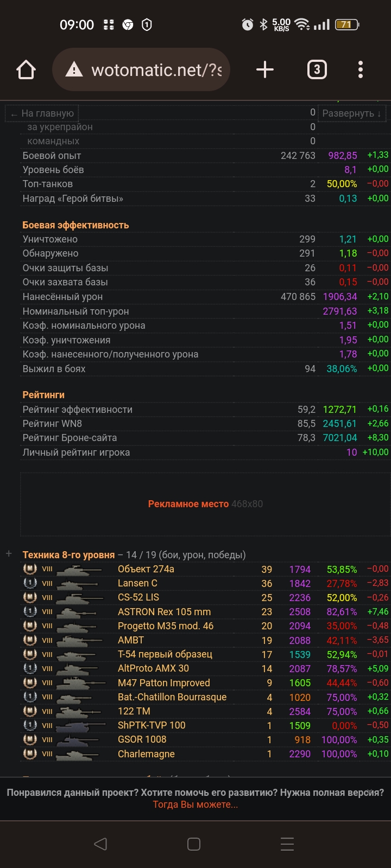
Task: Click the Объект 274a tank silhouette
Action: (x=79, y=570)
